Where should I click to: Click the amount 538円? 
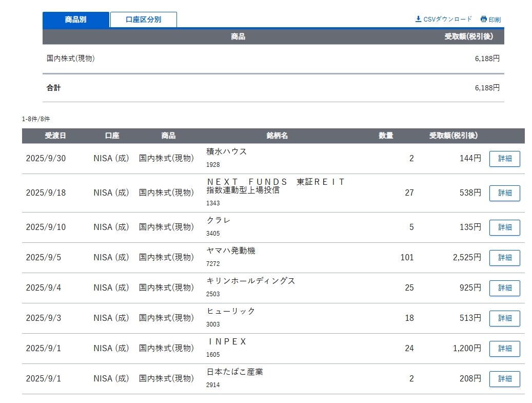[x=470, y=193]
